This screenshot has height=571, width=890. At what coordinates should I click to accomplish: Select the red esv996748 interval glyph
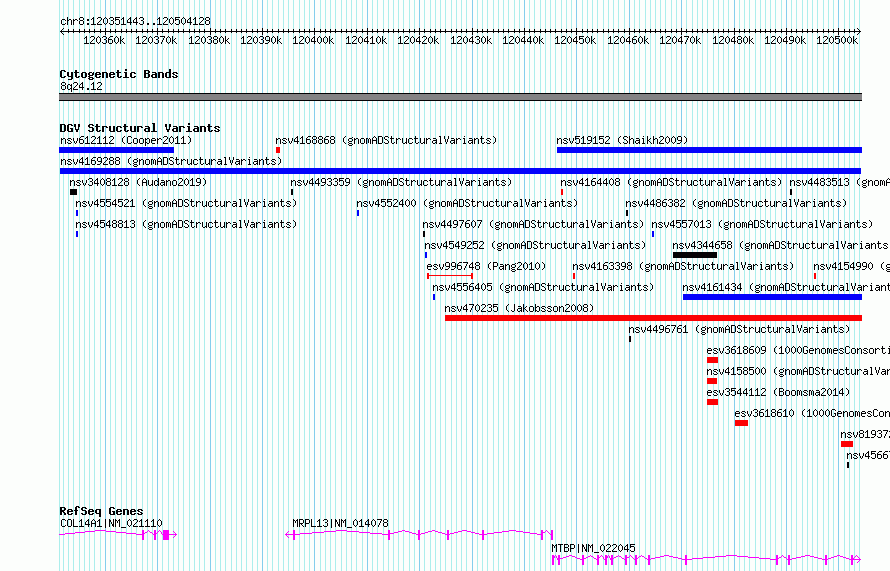coord(450,276)
